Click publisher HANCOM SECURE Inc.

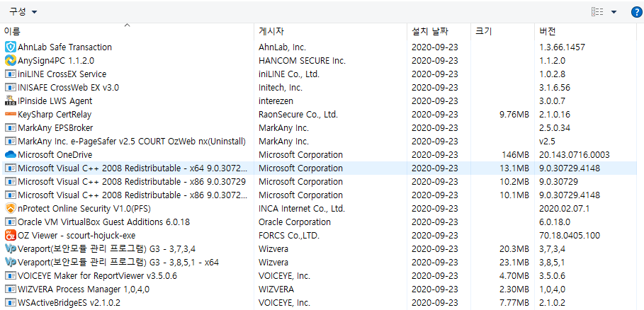coord(302,61)
